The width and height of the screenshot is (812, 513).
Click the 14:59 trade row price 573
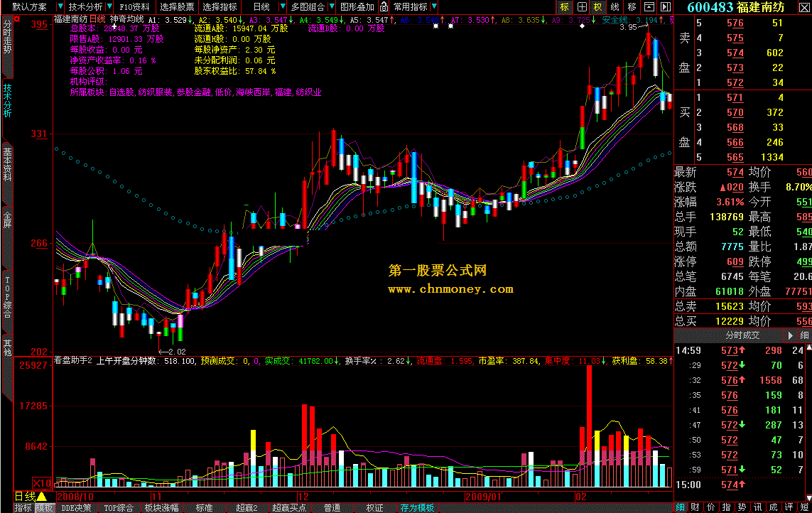click(x=730, y=350)
